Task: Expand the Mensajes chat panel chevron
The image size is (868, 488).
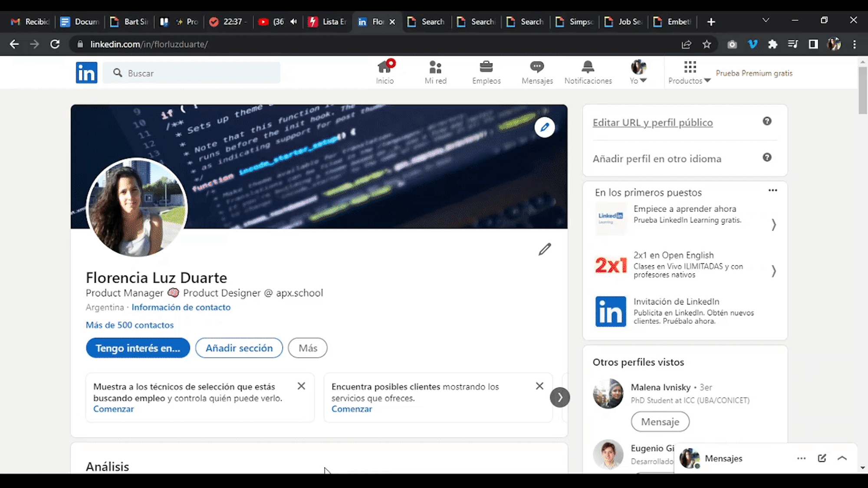Action: click(842, 458)
